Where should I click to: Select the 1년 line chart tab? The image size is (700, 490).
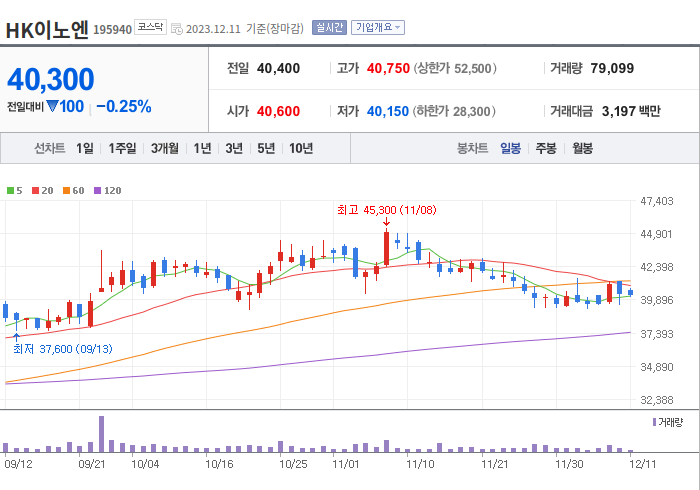click(202, 148)
